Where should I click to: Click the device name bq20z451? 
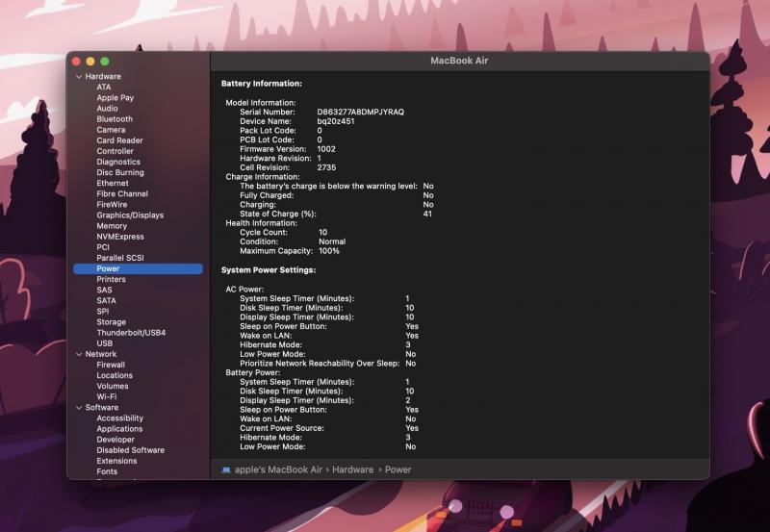335,121
